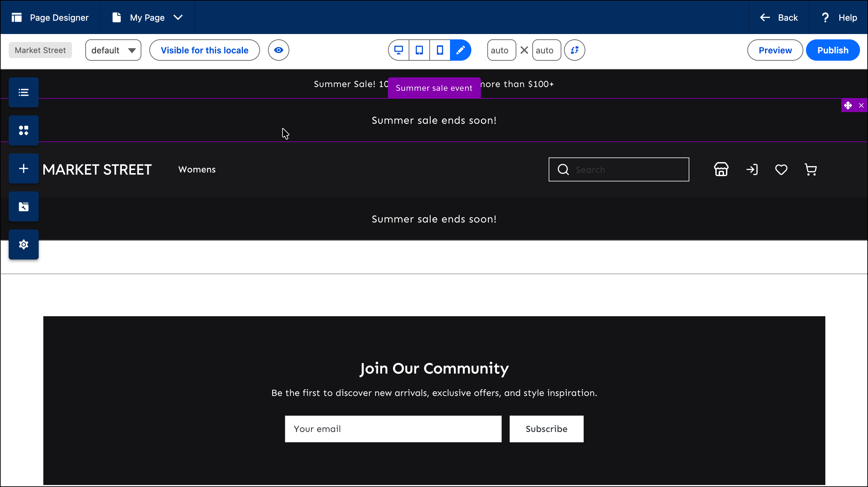Click the Your email input field

tap(393, 429)
